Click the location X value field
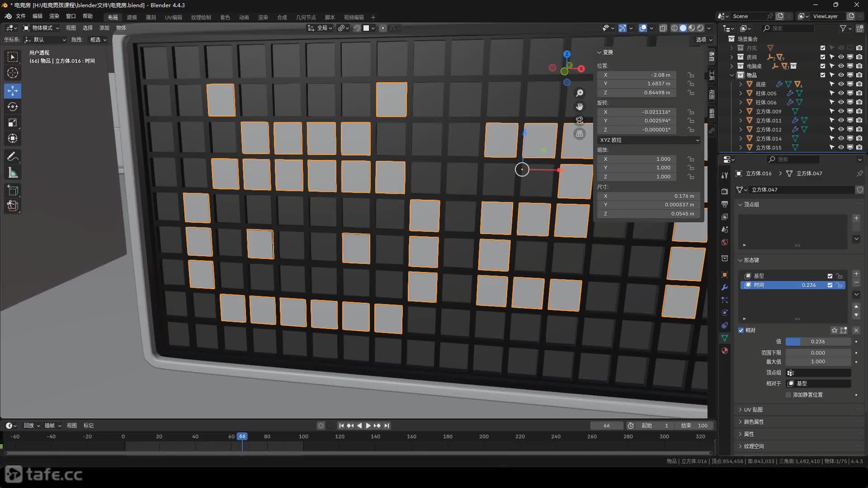The width and height of the screenshot is (868, 488). tap(637, 75)
